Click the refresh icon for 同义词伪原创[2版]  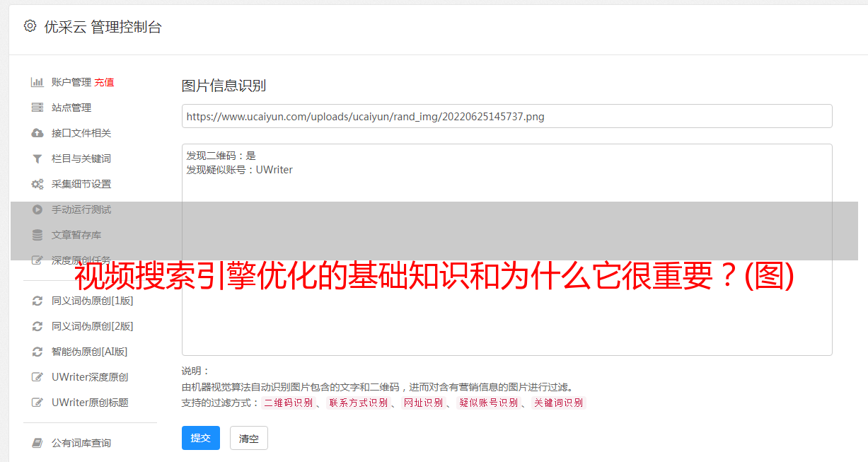pos(37,326)
